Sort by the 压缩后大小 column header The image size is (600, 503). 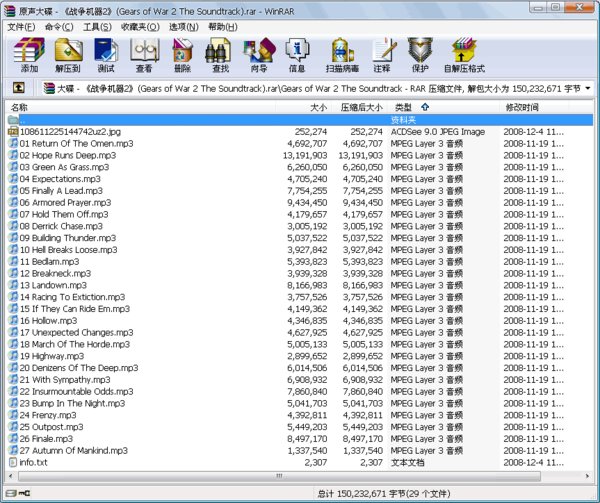pos(359,107)
